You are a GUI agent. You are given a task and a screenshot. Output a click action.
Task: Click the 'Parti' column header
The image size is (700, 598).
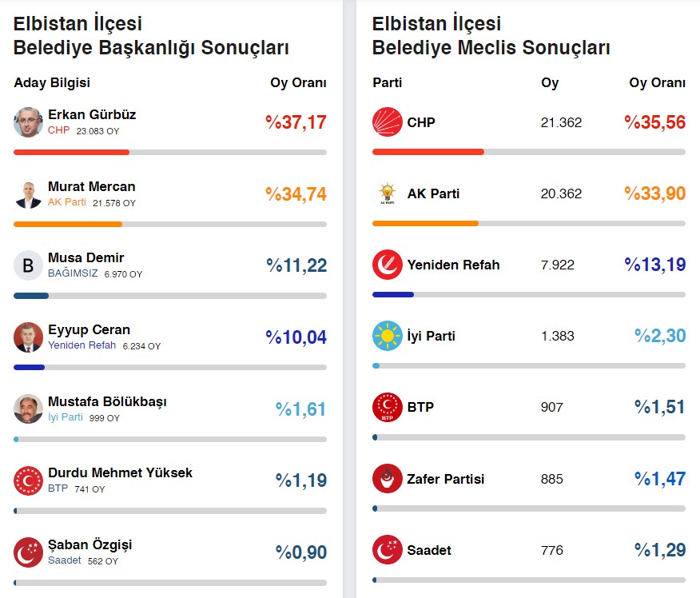[x=388, y=83]
